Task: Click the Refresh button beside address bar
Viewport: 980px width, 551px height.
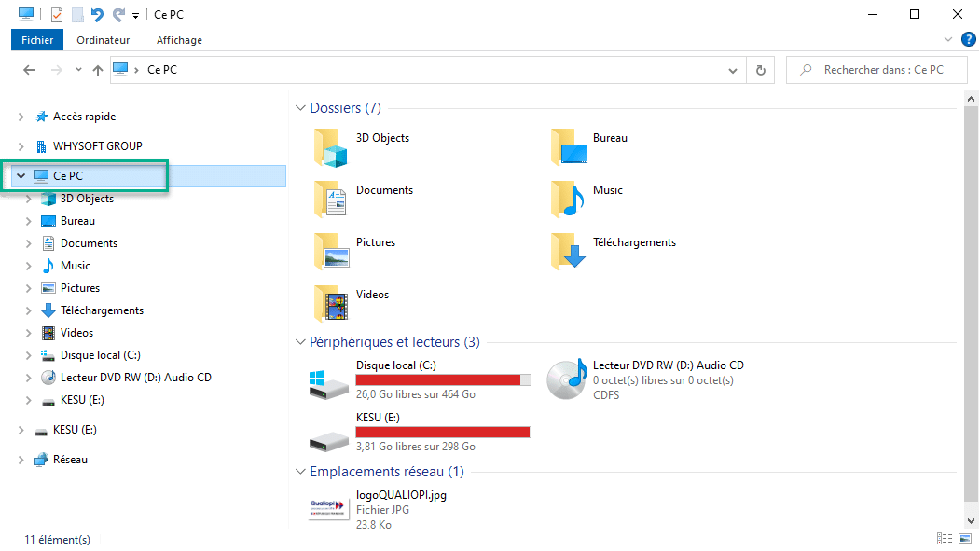Action: [761, 70]
